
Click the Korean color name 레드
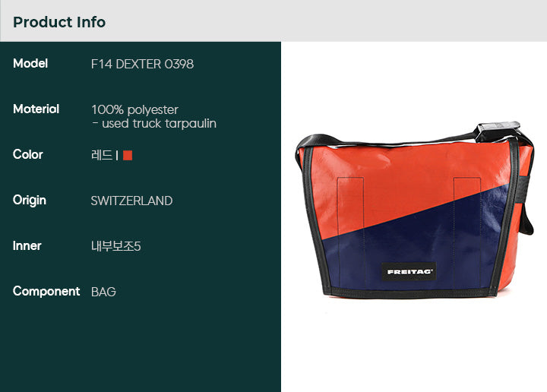(x=102, y=155)
